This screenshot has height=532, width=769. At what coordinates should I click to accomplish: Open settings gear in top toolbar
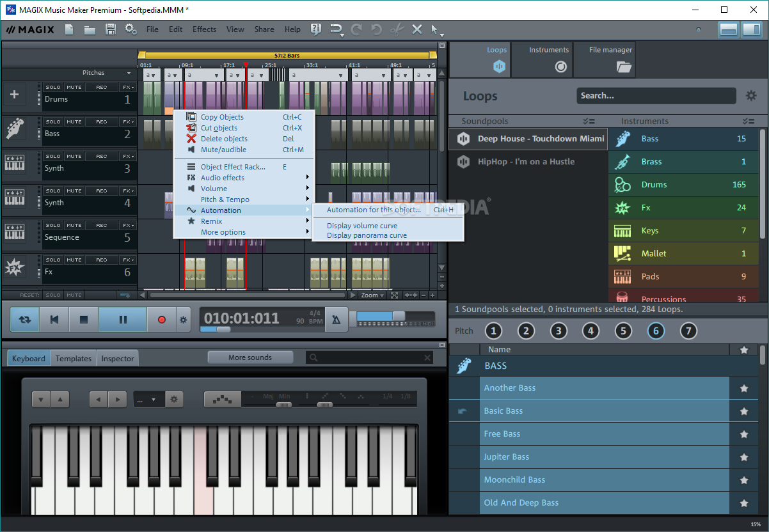tap(131, 29)
